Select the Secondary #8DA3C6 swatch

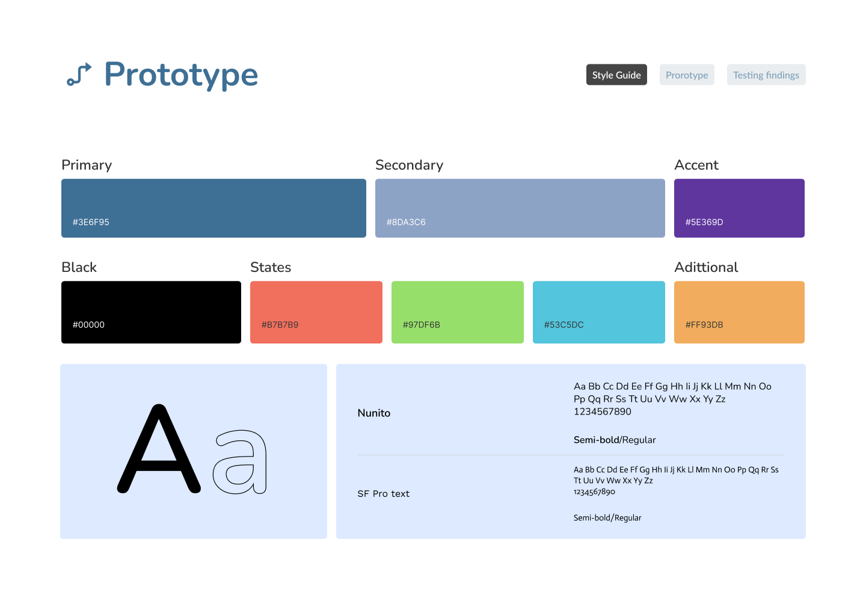click(x=520, y=208)
